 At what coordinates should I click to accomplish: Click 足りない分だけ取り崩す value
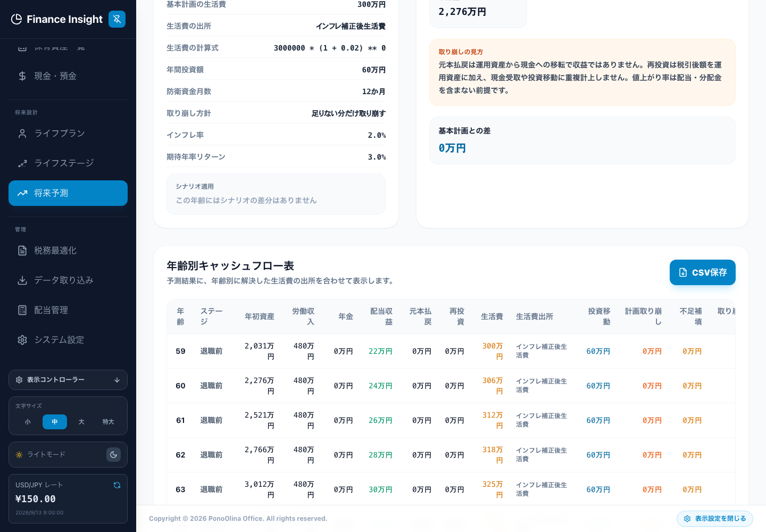pos(348,113)
